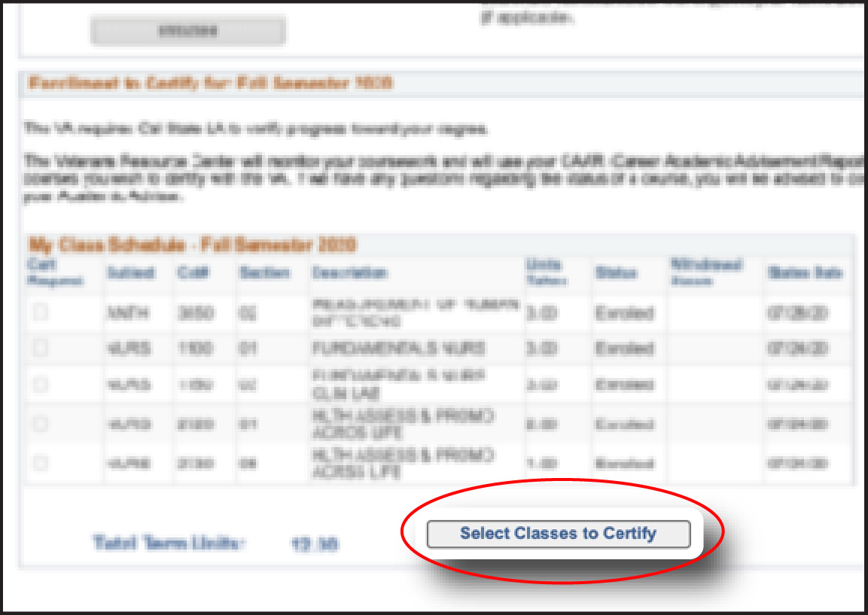Image resolution: width=868 pixels, height=615 pixels.
Task: Check the Cert Request box for MATH 3650
Action: click(x=41, y=312)
